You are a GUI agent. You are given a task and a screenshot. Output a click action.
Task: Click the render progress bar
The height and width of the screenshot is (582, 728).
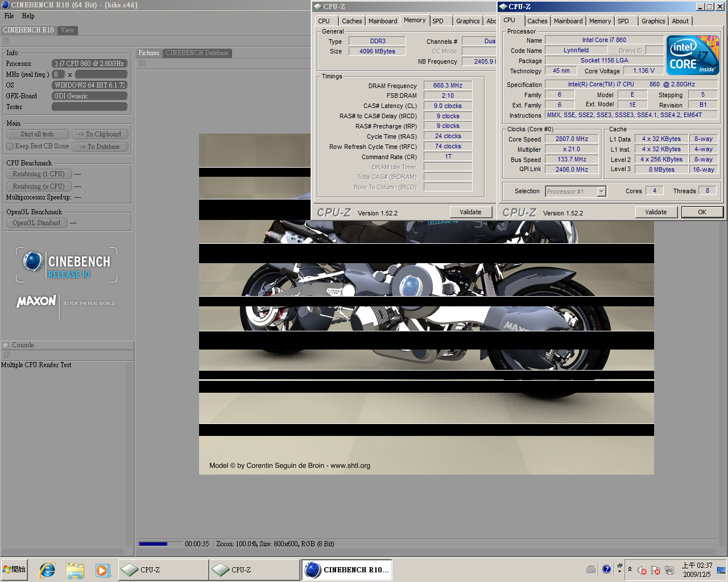tap(160, 544)
